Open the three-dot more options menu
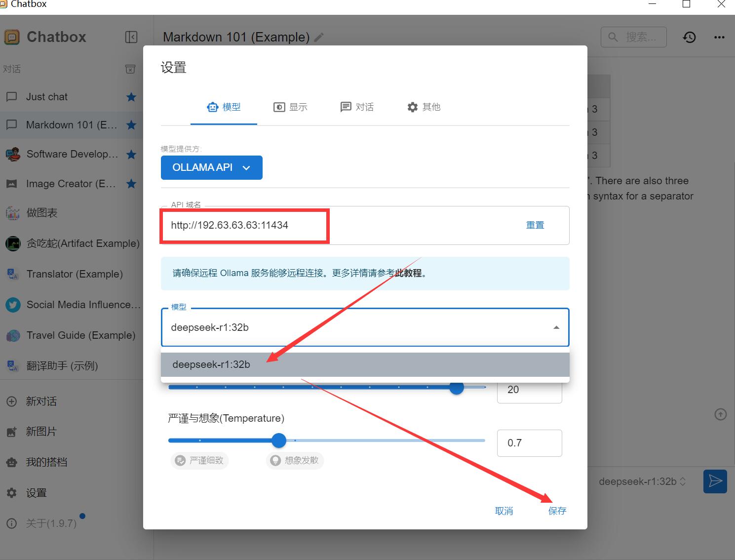 click(x=719, y=37)
